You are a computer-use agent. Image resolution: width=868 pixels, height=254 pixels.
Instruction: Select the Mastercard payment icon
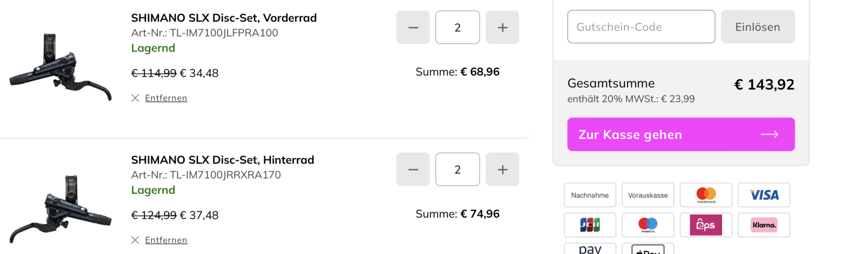coord(706,195)
